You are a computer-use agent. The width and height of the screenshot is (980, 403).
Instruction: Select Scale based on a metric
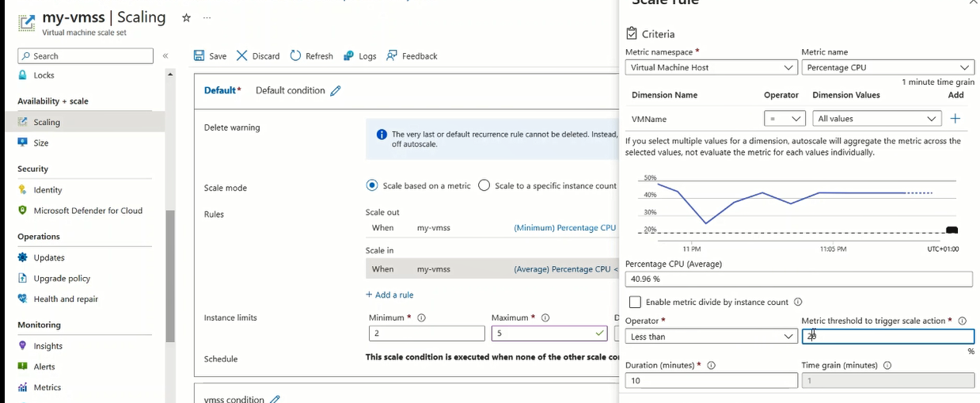(372, 186)
